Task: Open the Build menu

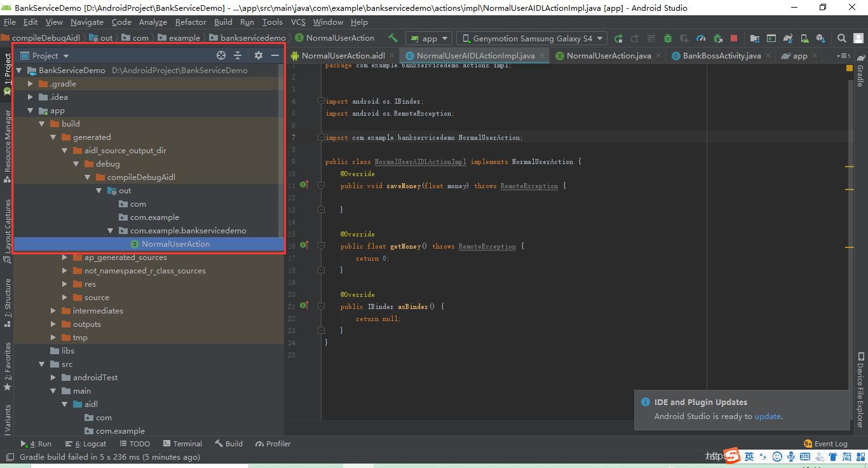Action: [223, 22]
